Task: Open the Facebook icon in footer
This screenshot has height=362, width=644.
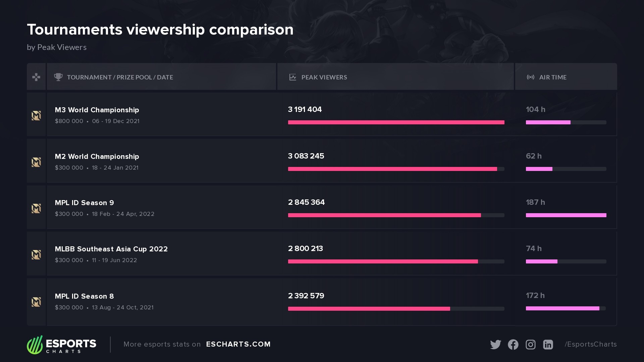Action: (513, 345)
